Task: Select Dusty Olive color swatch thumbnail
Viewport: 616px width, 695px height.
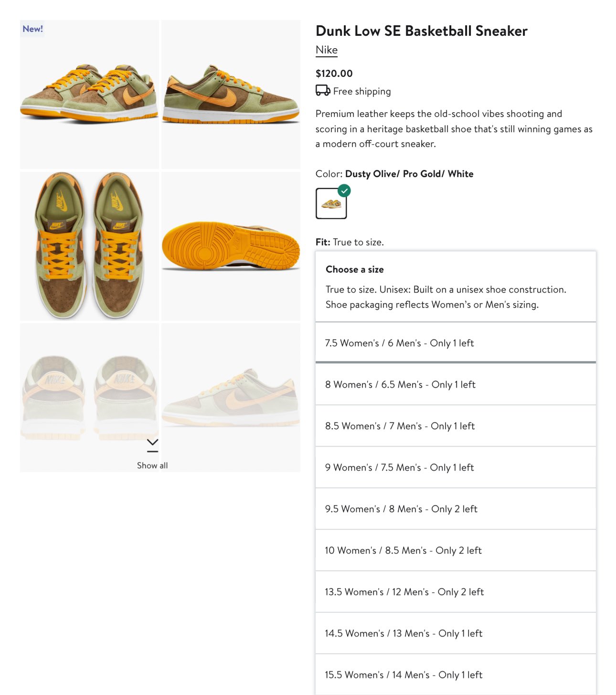Action: pyautogui.click(x=331, y=203)
